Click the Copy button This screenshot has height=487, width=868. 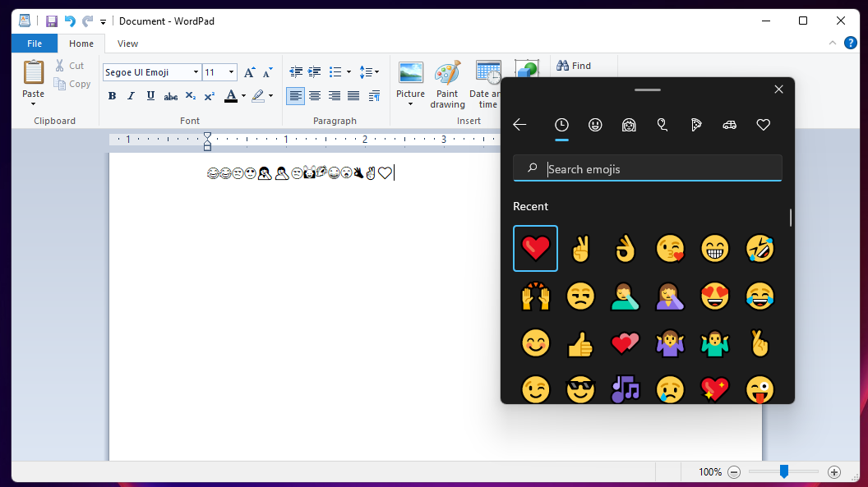pyautogui.click(x=72, y=84)
